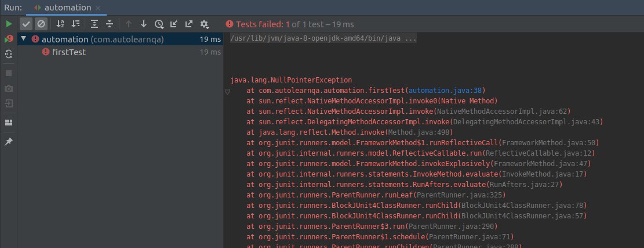Click the Run panel label
This screenshot has height=248, width=644.
(13, 8)
